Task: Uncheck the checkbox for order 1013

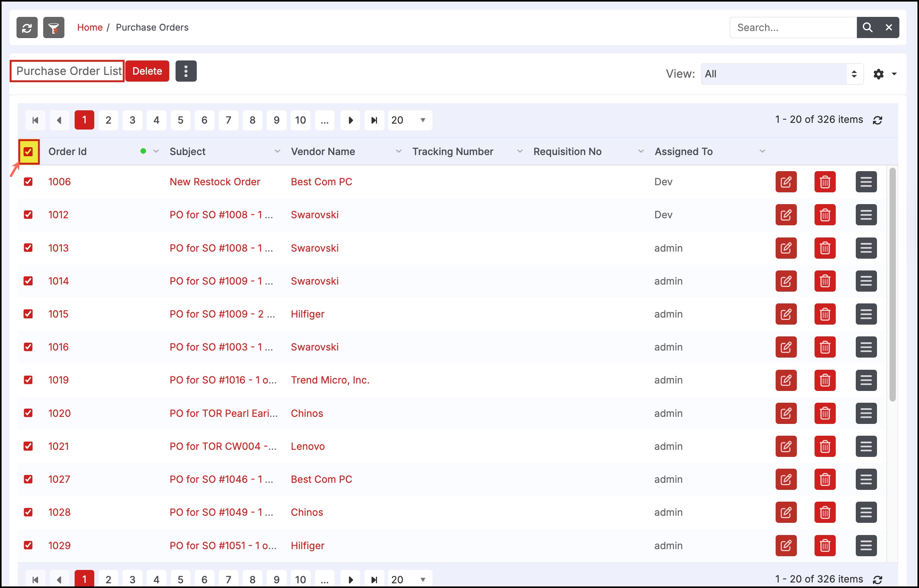Action: coord(28,248)
